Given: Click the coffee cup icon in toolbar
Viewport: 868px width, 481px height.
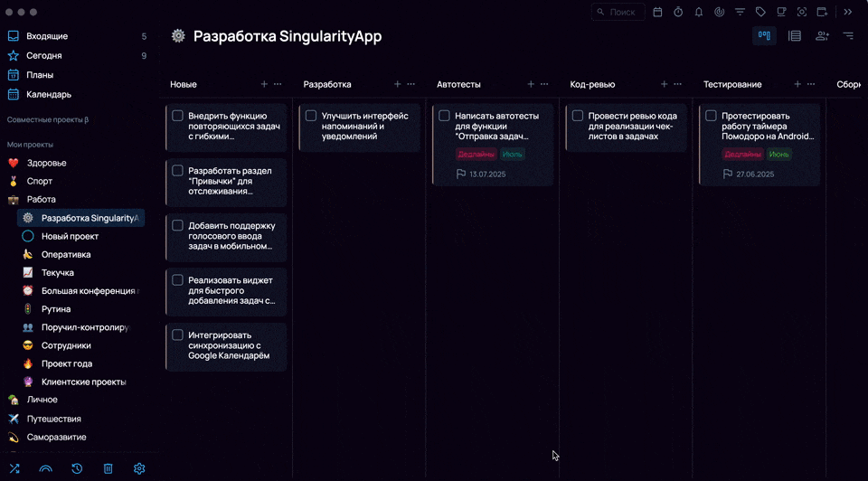Looking at the screenshot, I should coord(781,12).
